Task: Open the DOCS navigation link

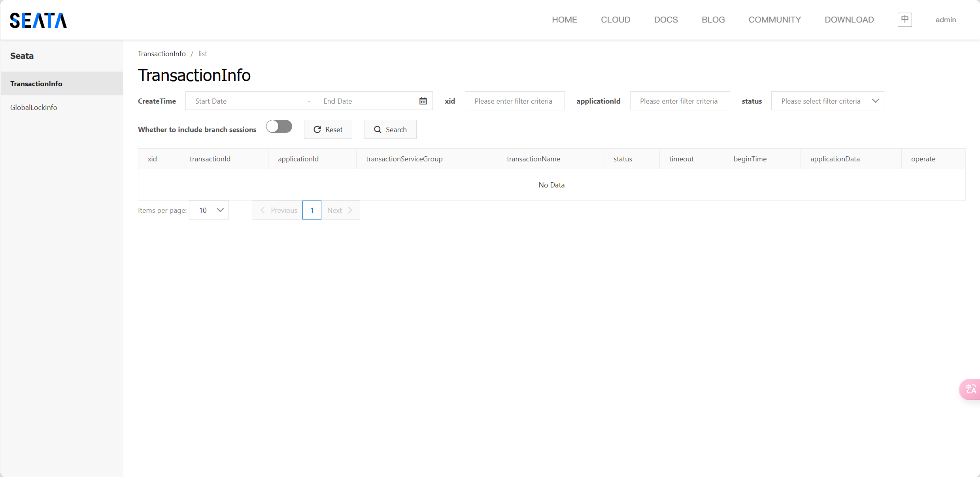Action: (x=666, y=20)
